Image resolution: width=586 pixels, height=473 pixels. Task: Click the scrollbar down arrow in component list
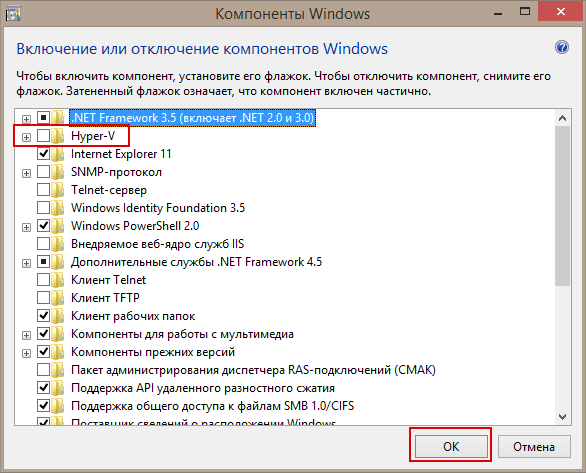click(562, 417)
